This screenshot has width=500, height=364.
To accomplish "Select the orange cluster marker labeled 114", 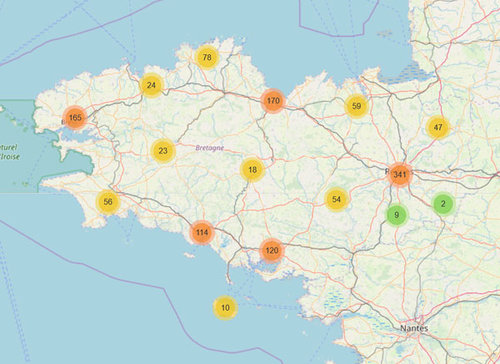I will point(202,232).
